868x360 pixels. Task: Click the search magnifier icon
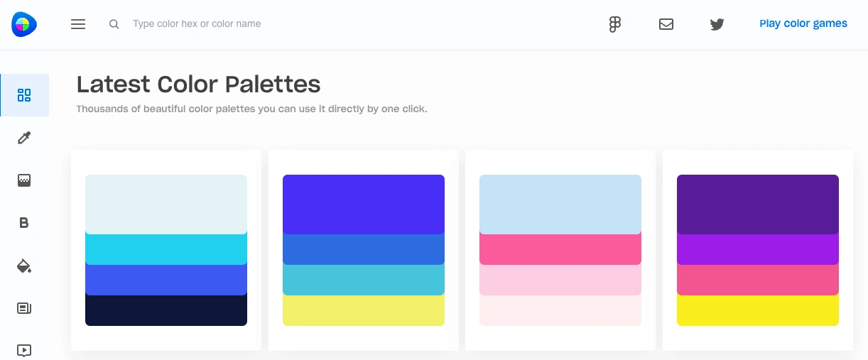pos(114,24)
